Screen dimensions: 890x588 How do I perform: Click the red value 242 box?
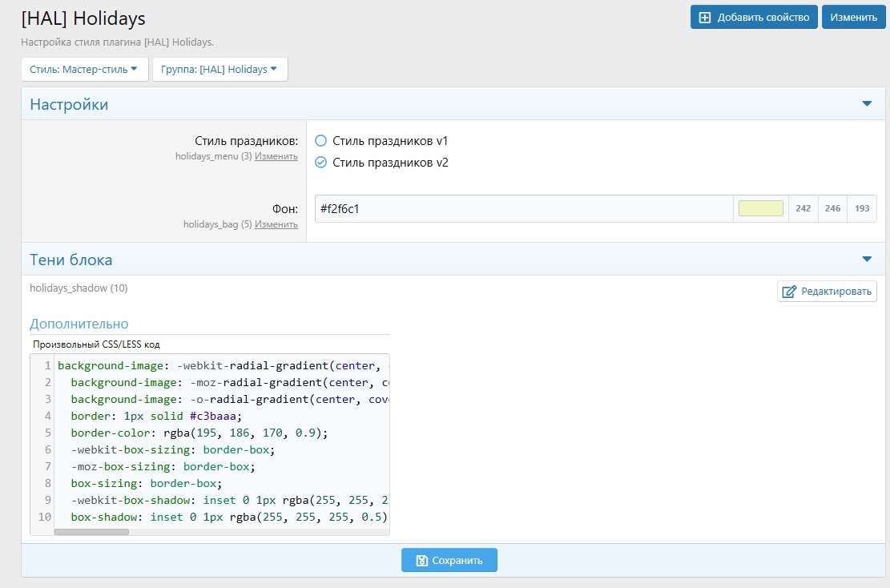(x=803, y=208)
